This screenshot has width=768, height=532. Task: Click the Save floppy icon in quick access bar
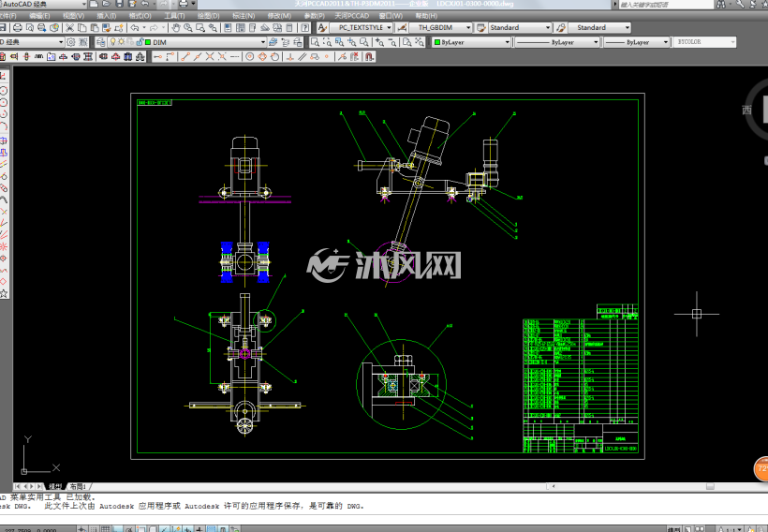click(120, 4)
